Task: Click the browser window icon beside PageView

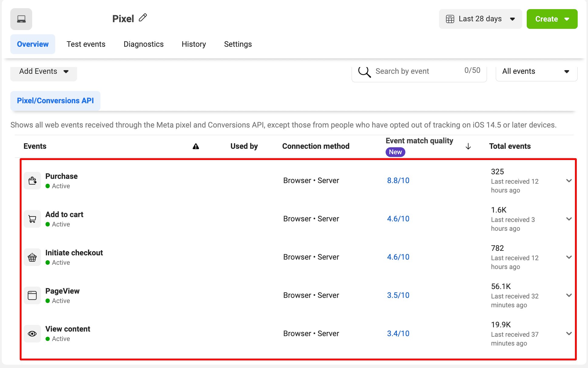Action: pyautogui.click(x=32, y=295)
